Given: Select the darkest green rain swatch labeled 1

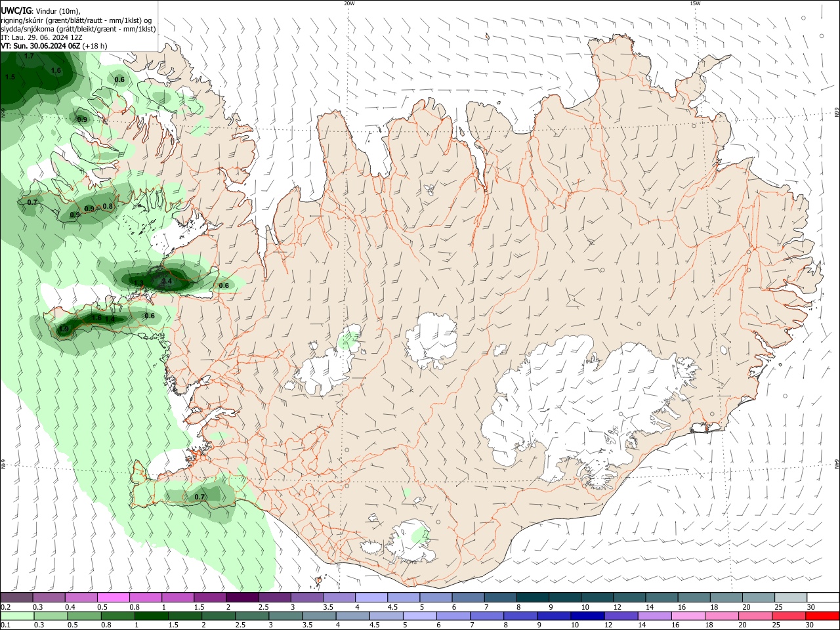Looking at the screenshot, I should pos(151,616).
